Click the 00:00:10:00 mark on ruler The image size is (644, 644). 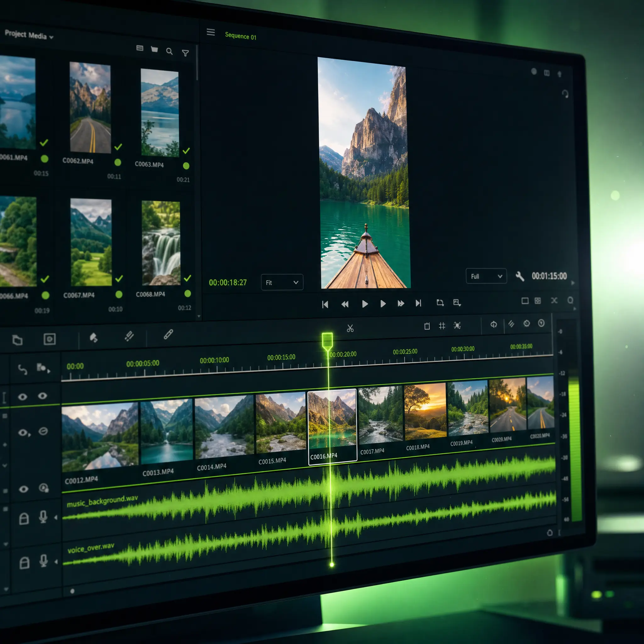point(214,360)
